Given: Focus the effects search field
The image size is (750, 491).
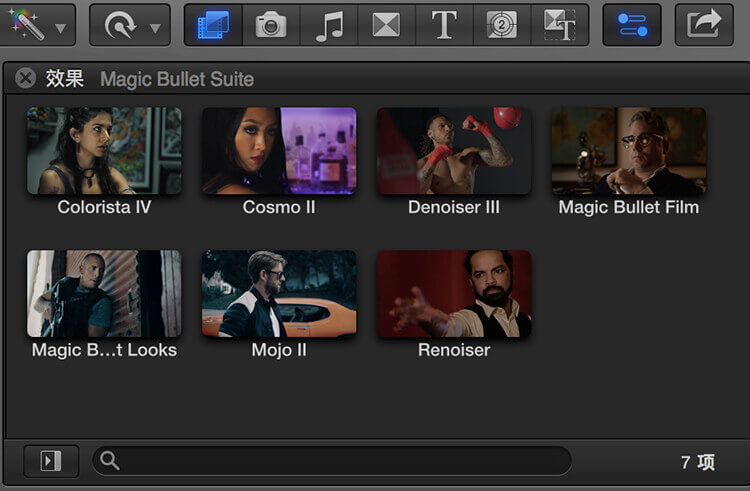Looking at the screenshot, I should pos(332,461).
